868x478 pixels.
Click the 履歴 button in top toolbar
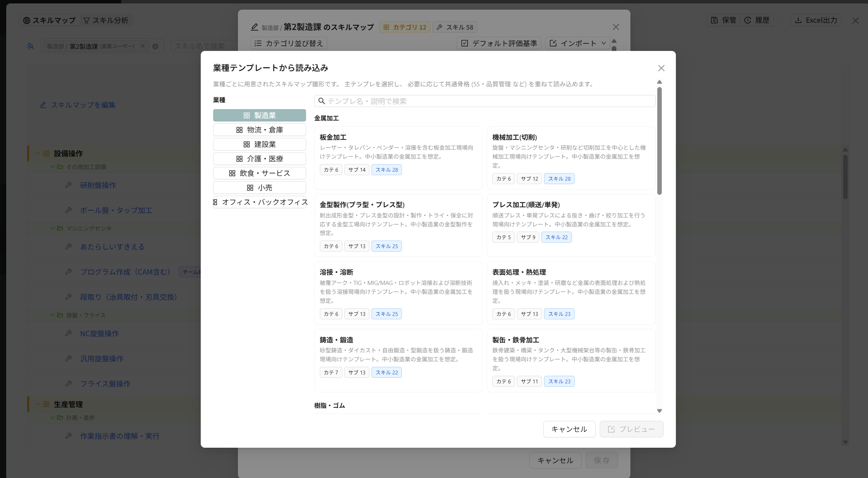pos(757,20)
